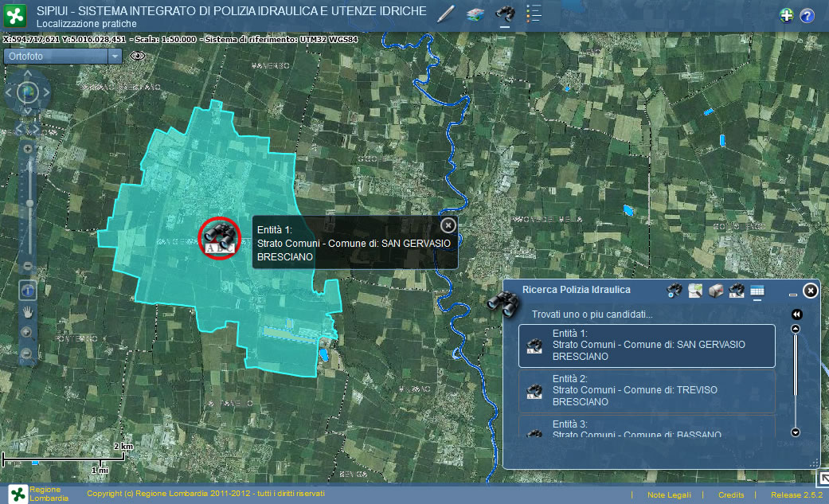Pan the map south with down arrow
Image resolution: width=829 pixels, height=504 pixels.
click(28, 111)
